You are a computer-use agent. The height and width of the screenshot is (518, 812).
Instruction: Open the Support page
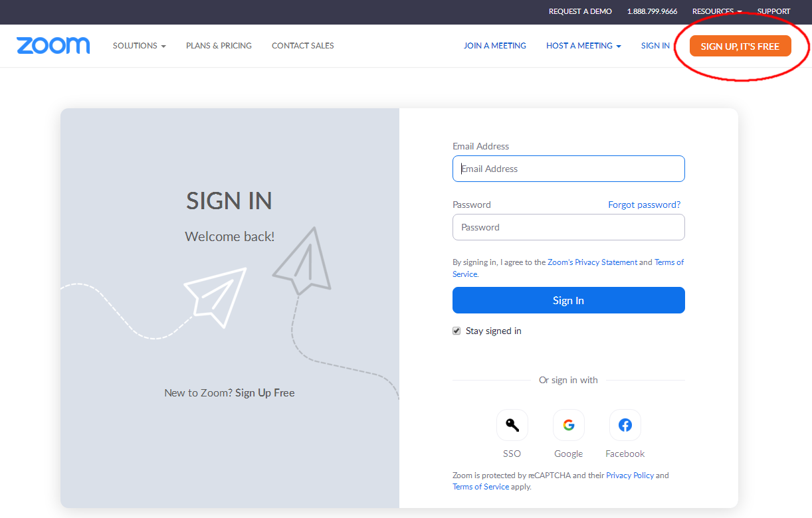tap(774, 11)
